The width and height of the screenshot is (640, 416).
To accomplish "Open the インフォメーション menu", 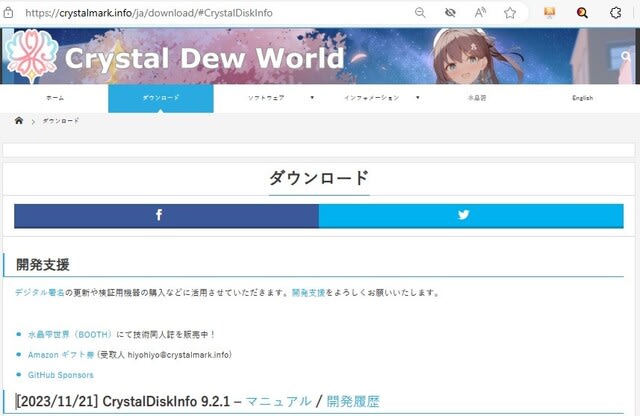I will coord(371,98).
